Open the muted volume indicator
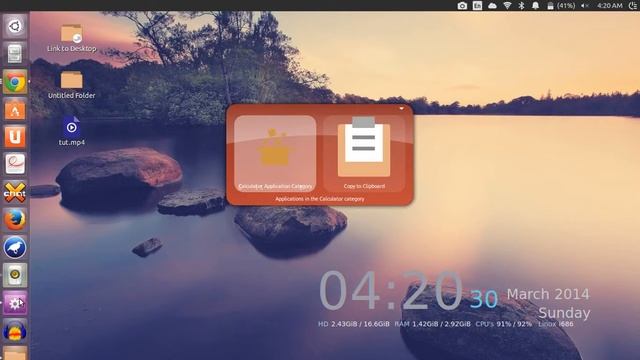The image size is (640, 360). coord(585,5)
